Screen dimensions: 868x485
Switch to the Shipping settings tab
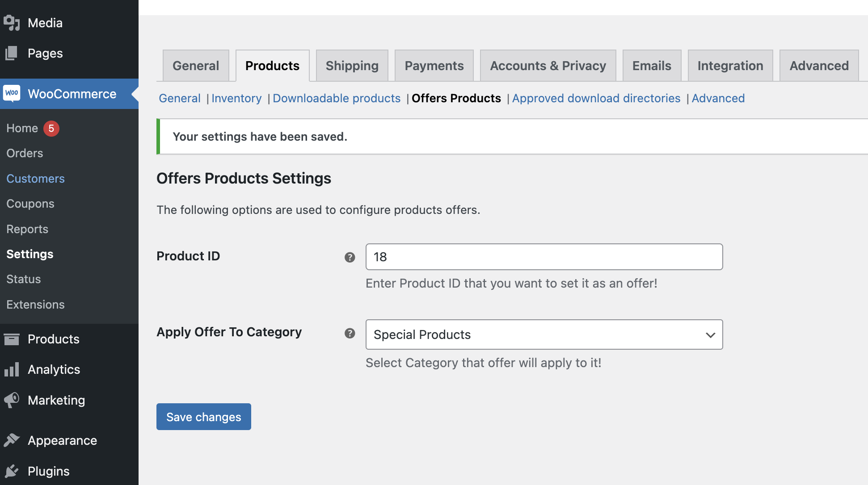[x=352, y=66]
